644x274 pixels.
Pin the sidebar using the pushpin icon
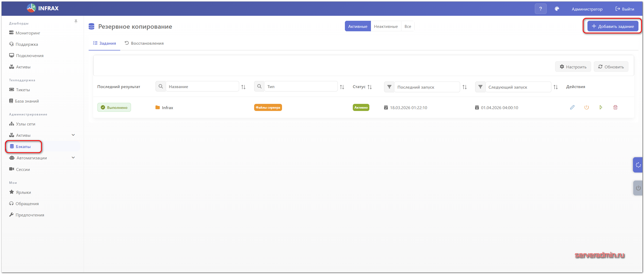point(76,21)
